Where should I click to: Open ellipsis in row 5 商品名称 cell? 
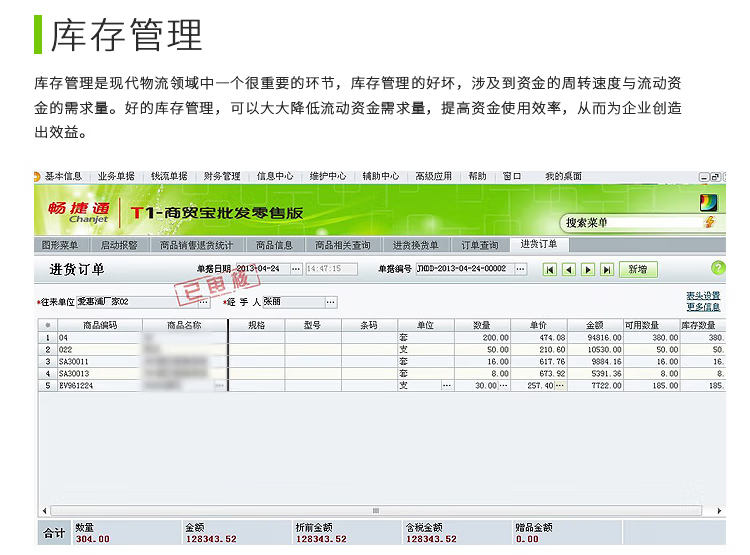220,386
